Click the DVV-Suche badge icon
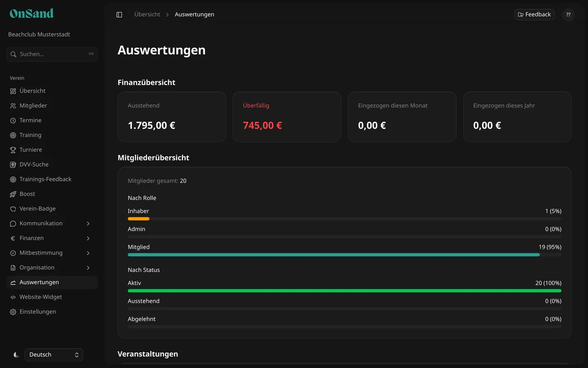Screen dimensions: 588x368 (x=13, y=165)
